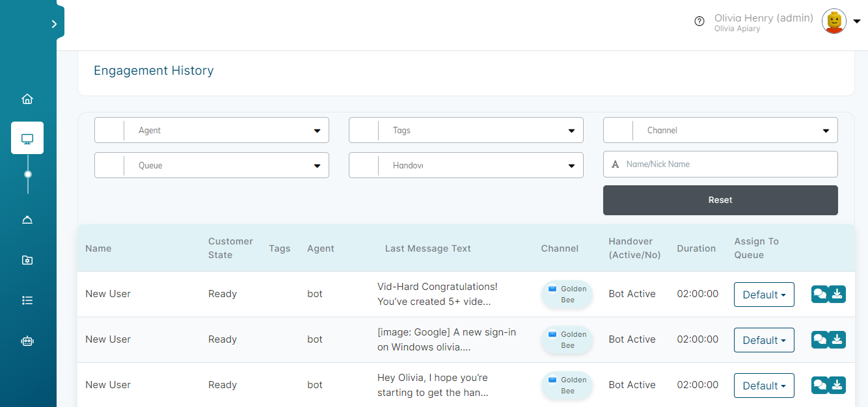Click the Golden Bee channel badge
The width and height of the screenshot is (868, 407).
566,294
